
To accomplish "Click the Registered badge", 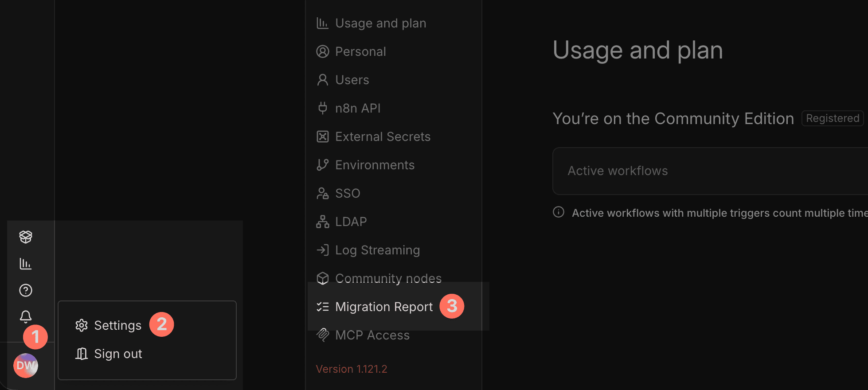I will point(832,118).
